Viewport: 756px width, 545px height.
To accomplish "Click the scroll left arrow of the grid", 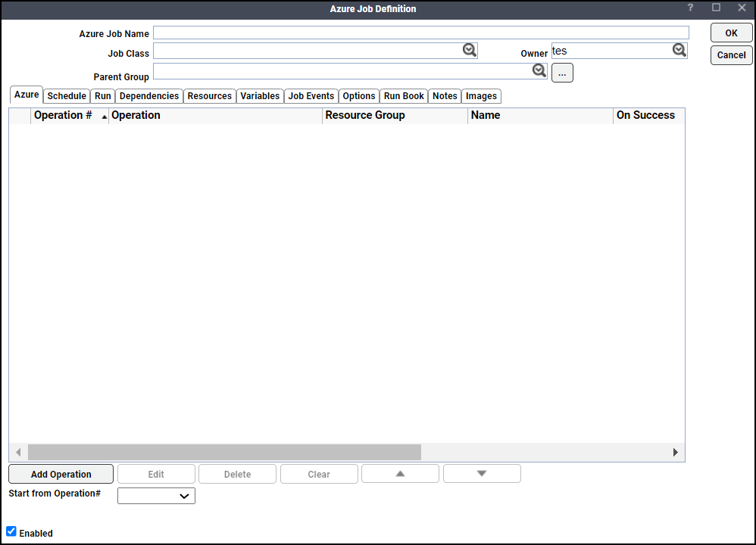I will 18,452.
